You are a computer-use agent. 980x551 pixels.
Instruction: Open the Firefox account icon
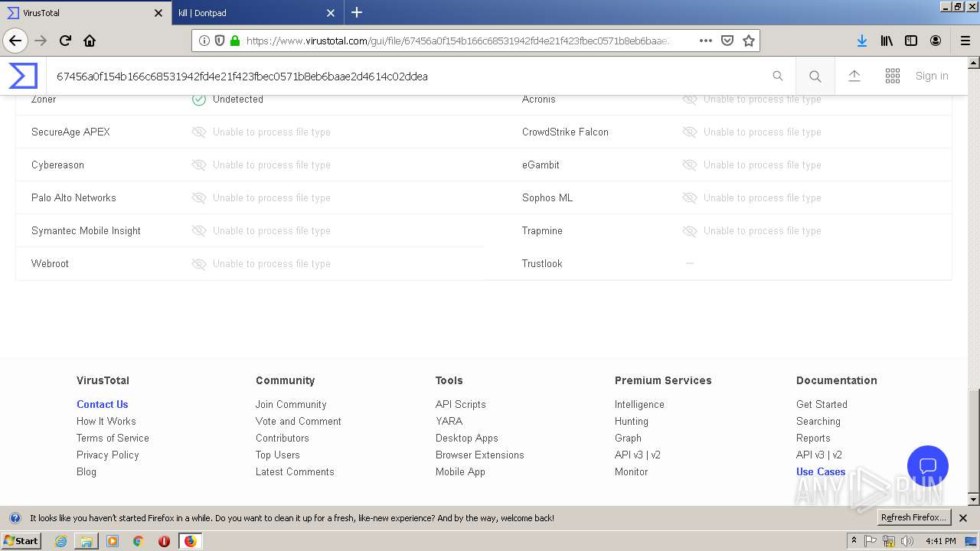click(x=936, y=41)
